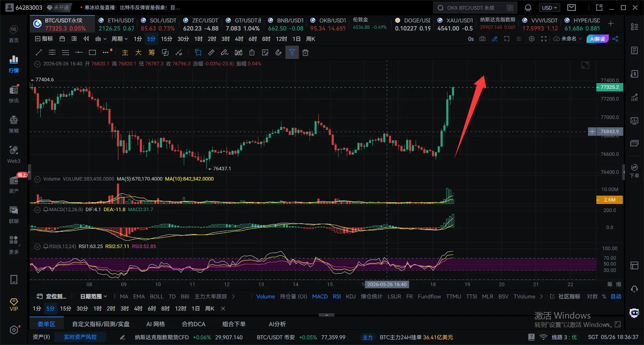The width and height of the screenshot is (644, 345).
Task: Open the 群聊 group chat section
Action: tap(14, 215)
